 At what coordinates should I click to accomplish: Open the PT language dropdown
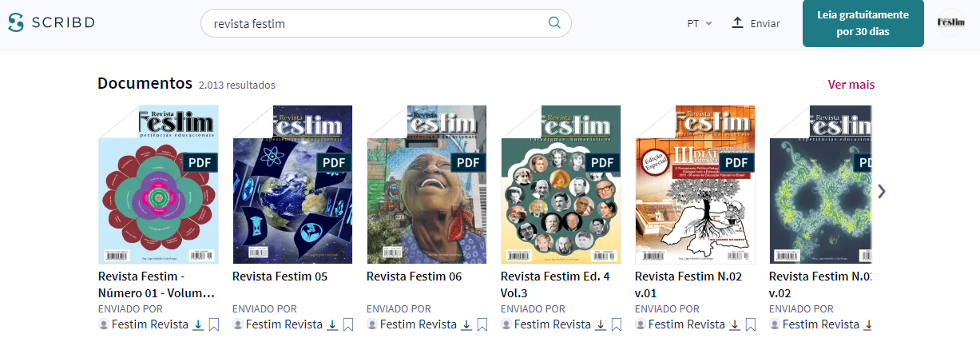700,23
